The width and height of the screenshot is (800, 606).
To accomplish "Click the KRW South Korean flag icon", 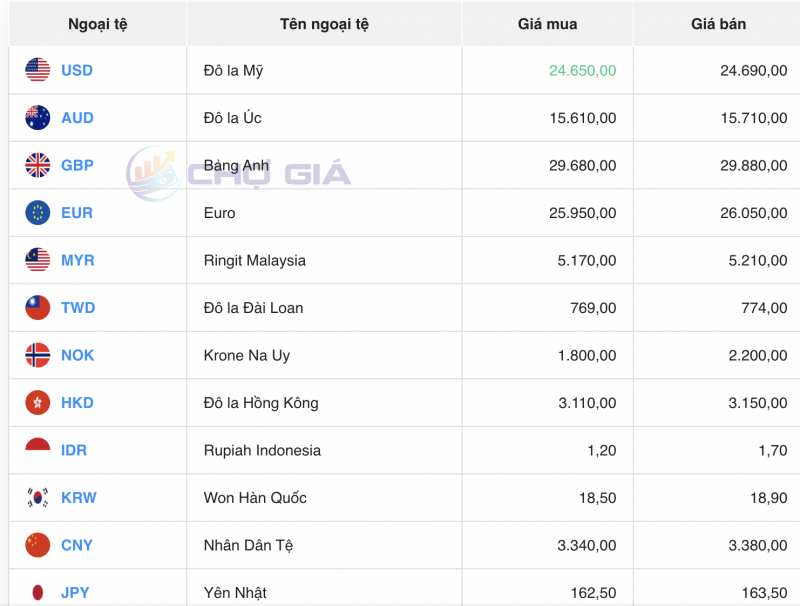I will pyautogui.click(x=36, y=498).
